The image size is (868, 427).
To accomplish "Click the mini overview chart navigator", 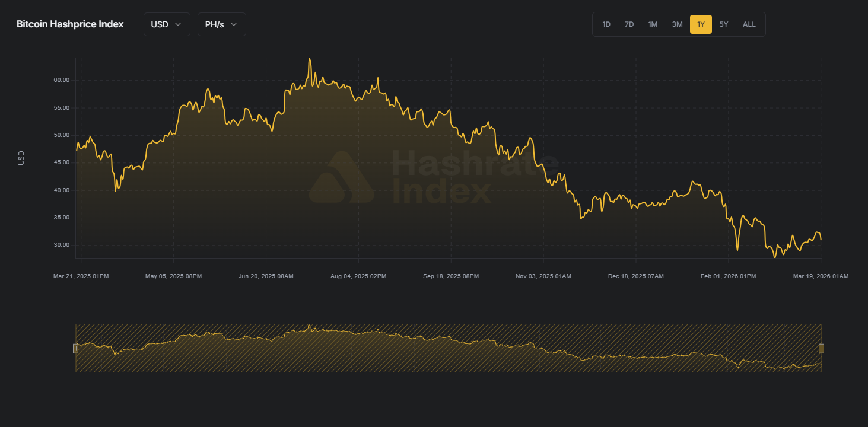I will (448, 348).
